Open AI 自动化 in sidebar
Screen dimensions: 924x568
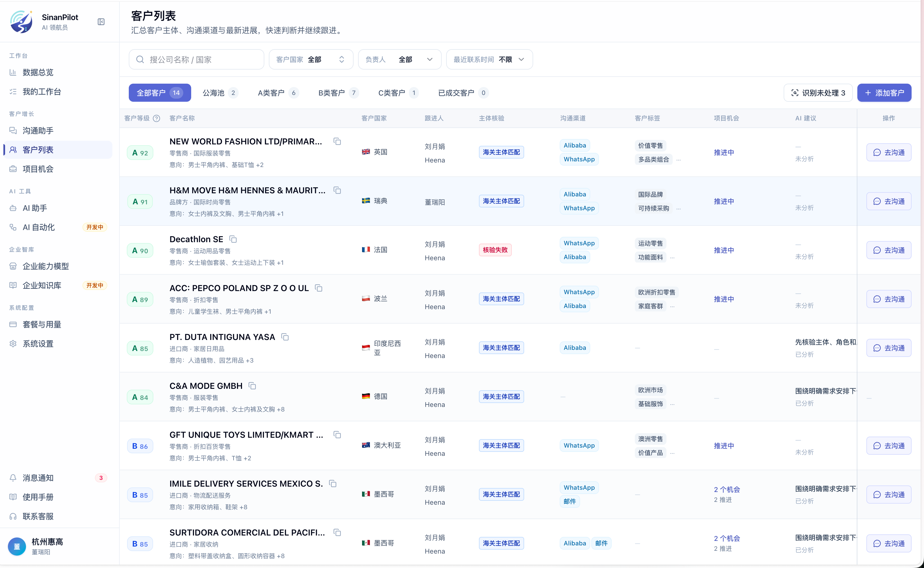[x=58, y=227]
